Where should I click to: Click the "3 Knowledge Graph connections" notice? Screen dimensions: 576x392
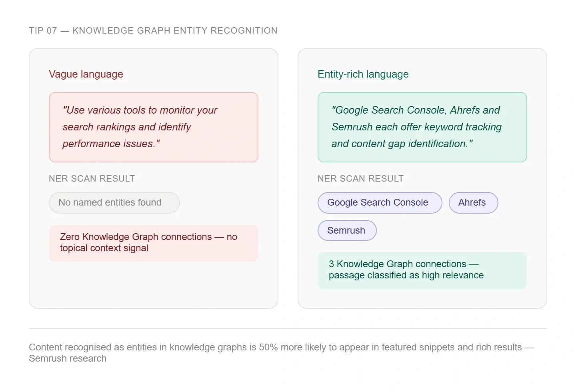click(422, 270)
